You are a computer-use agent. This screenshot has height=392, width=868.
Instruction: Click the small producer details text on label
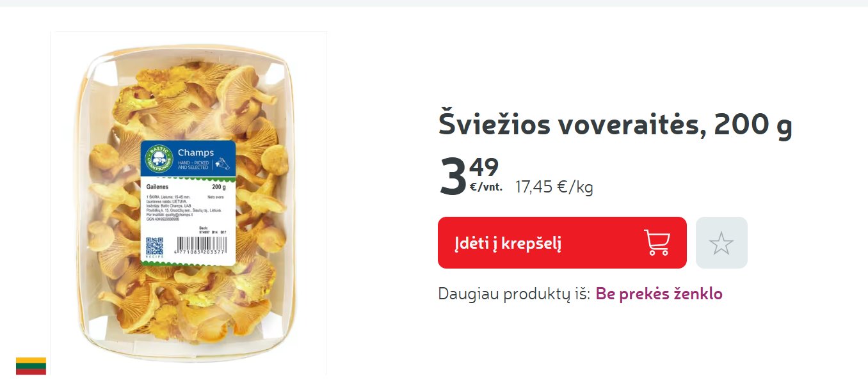coord(184,208)
